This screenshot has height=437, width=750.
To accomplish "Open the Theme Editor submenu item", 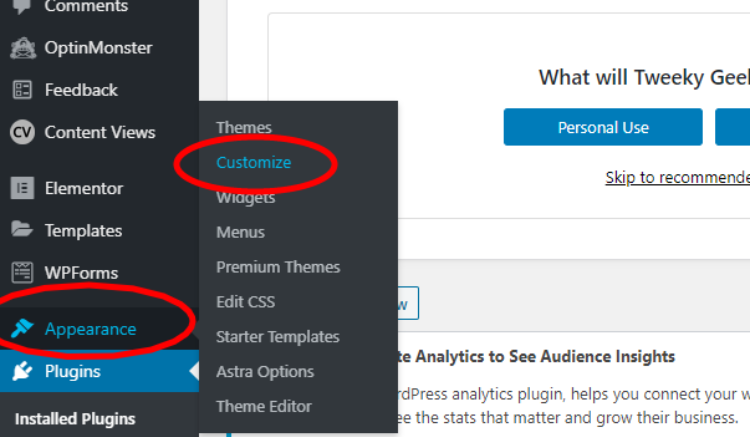I will pos(264,407).
